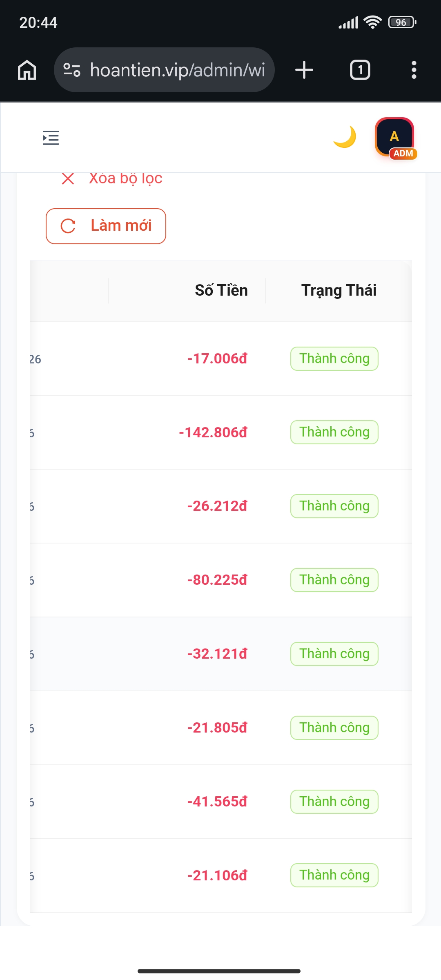Viewport: 441px width, 980px height.
Task: Tap the site settings icon in address bar
Action: click(72, 70)
